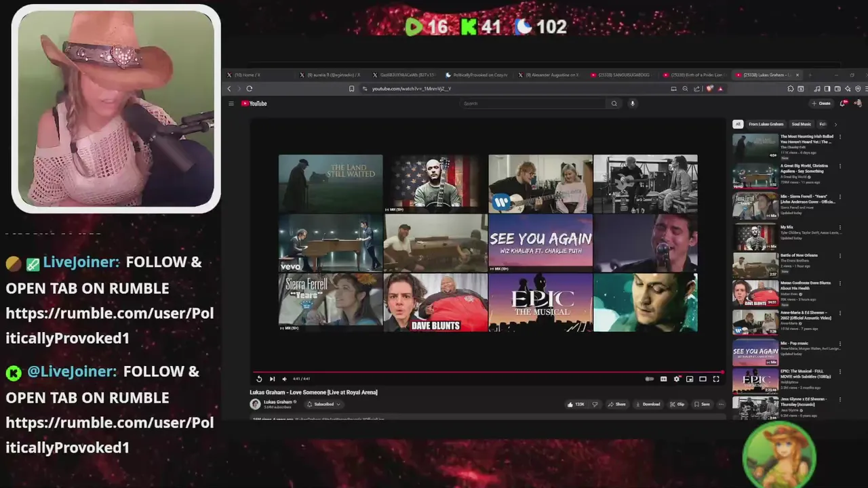
Task: Open the player settings gear
Action: point(676,379)
